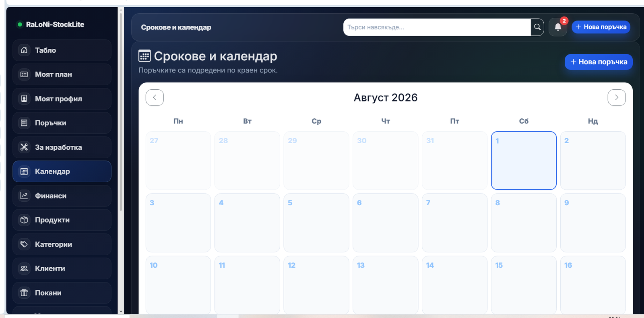Select greyed day 31 of previous month

point(454,161)
